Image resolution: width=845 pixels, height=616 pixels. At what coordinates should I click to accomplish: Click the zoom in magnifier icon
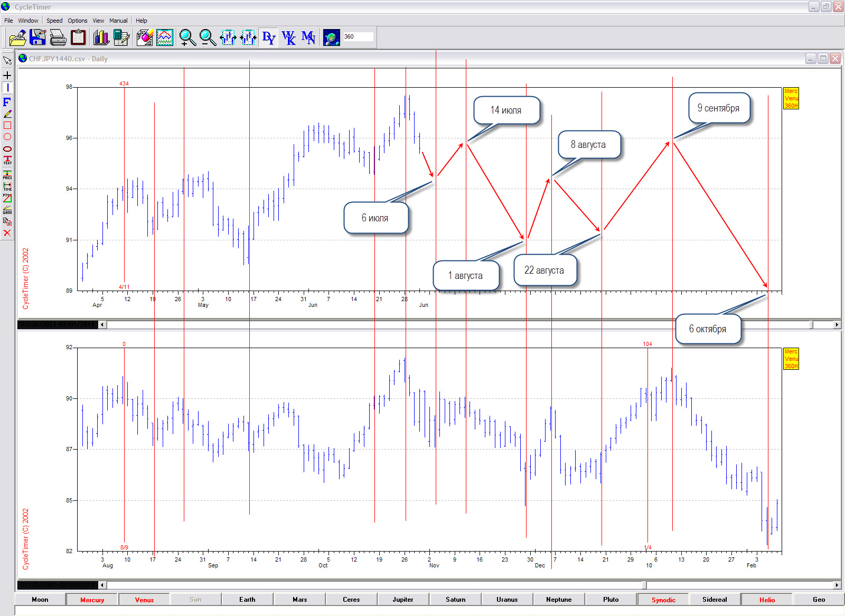pos(187,38)
